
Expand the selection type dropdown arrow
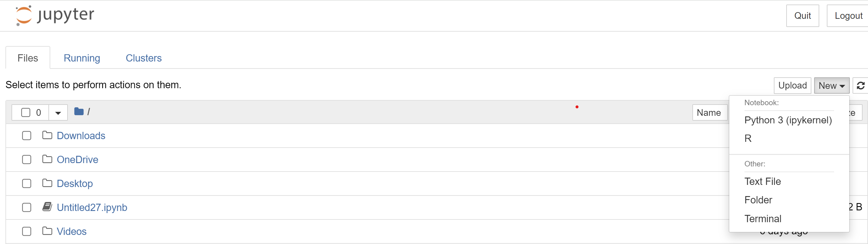[58, 113]
